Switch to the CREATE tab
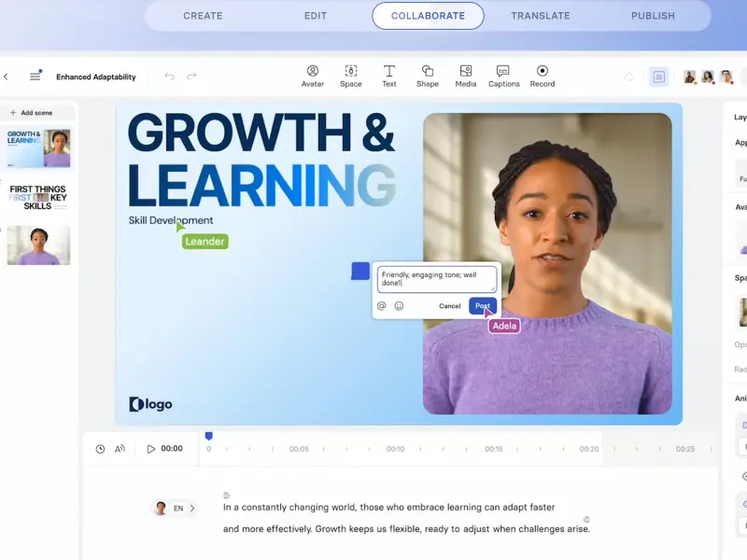This screenshot has width=747, height=560. [x=203, y=16]
